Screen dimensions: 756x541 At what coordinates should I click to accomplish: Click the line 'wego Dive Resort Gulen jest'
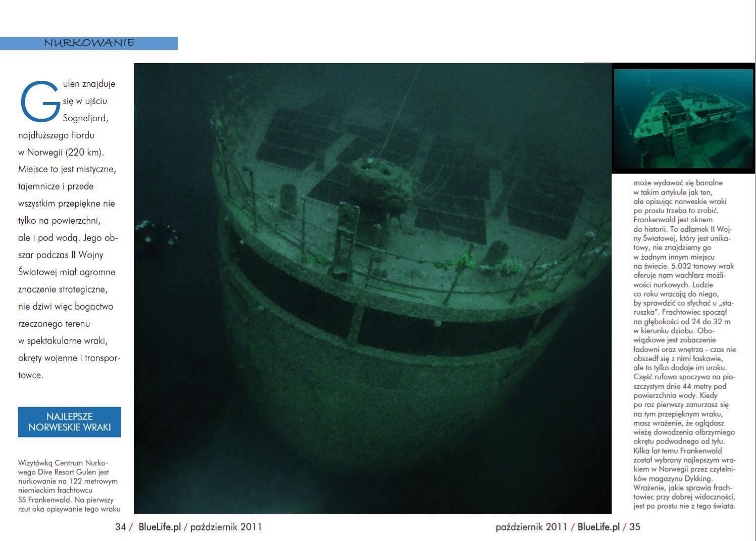click(64, 472)
